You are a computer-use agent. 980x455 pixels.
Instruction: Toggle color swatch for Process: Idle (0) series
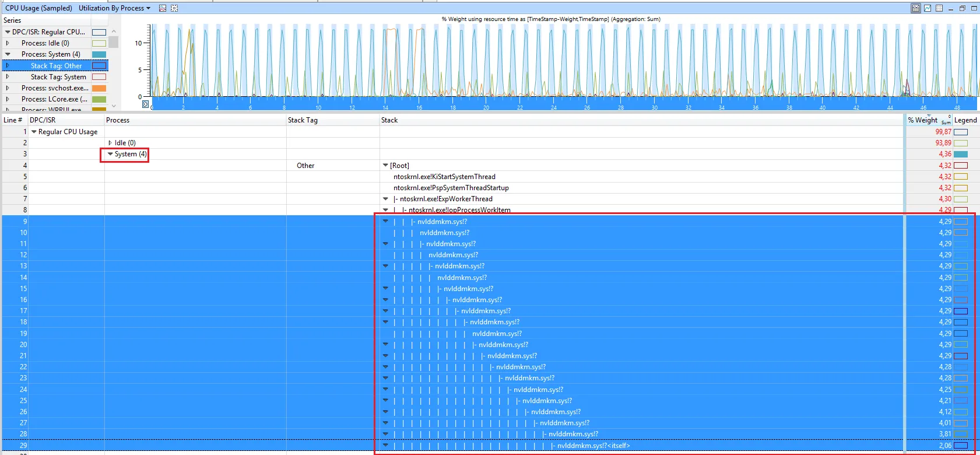[99, 43]
